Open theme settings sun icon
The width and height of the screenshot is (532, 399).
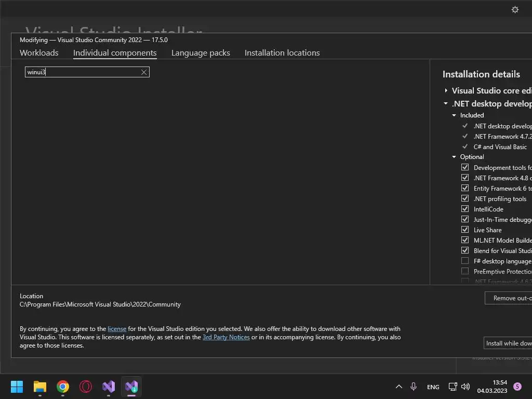[x=515, y=9]
